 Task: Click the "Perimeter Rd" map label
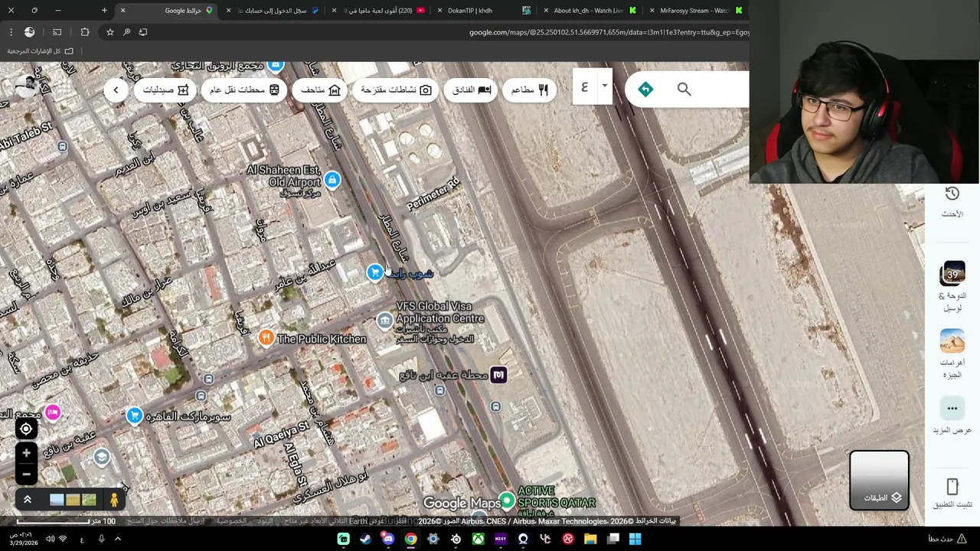433,194
